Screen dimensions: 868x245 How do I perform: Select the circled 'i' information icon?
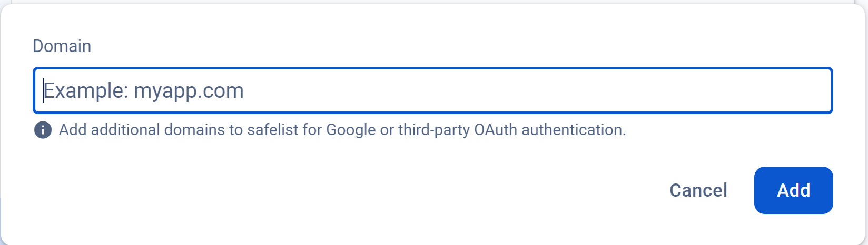(43, 129)
